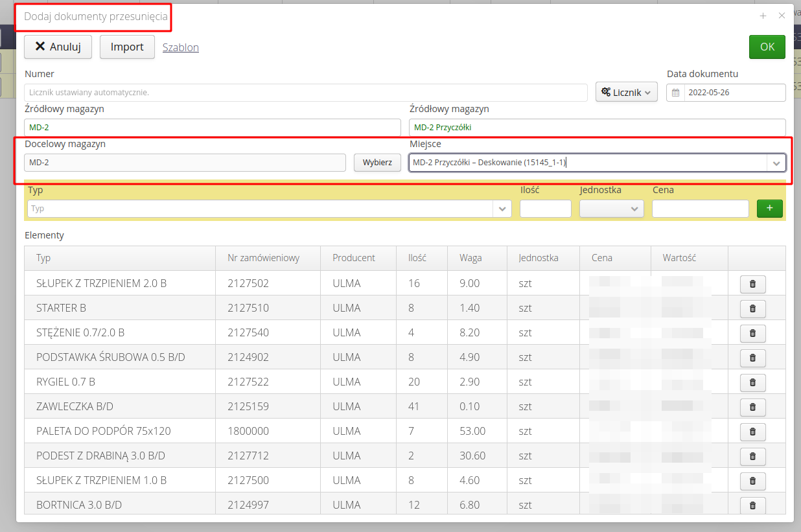Viewport: 801px width, 532px height.
Task: Remove the STĘŻENIE 0.7/2.0 B item
Action: (752, 333)
